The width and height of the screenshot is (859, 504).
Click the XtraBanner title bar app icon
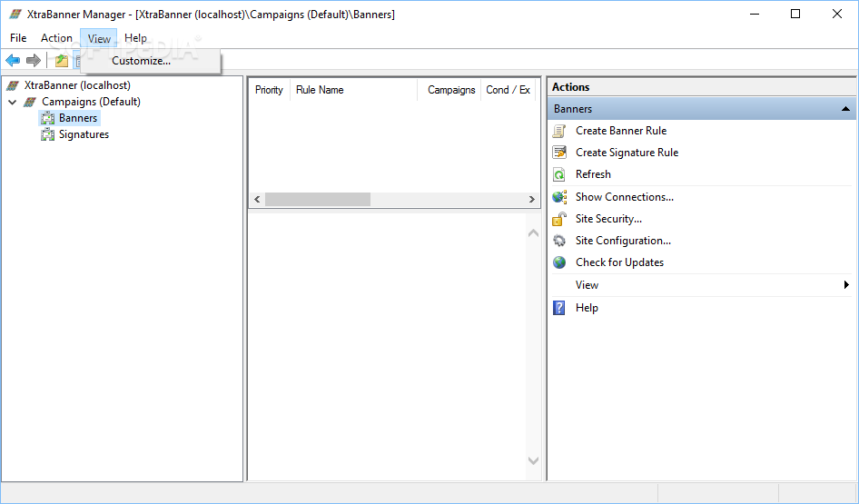[15, 15]
